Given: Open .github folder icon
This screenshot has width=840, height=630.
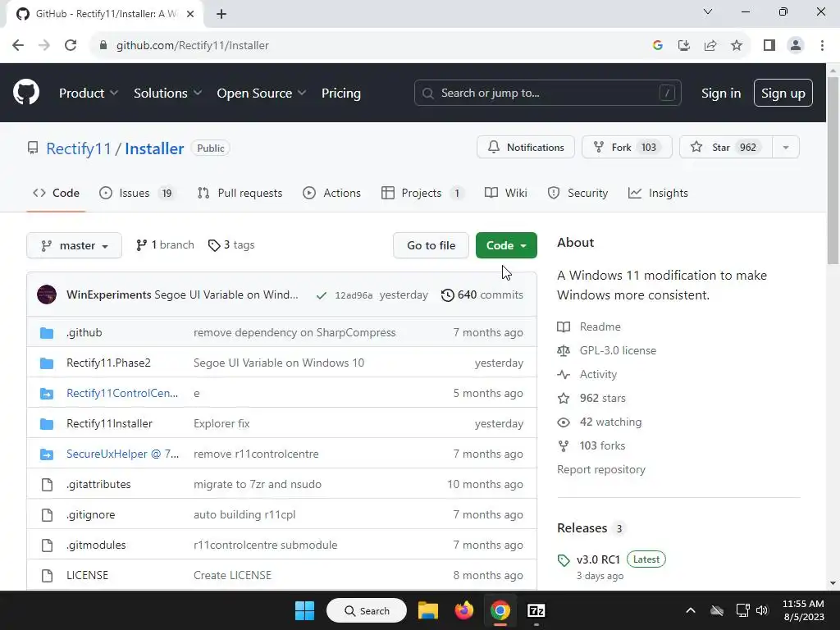Looking at the screenshot, I should point(47,333).
